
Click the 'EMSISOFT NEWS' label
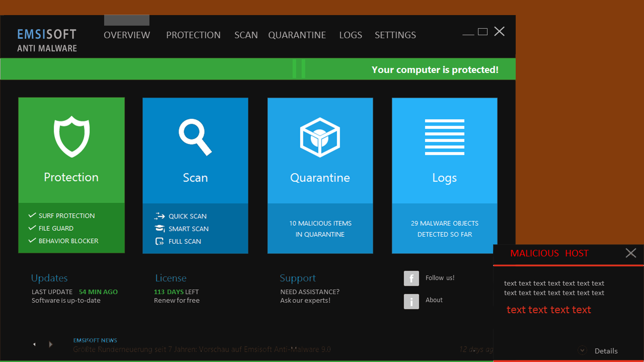95,340
